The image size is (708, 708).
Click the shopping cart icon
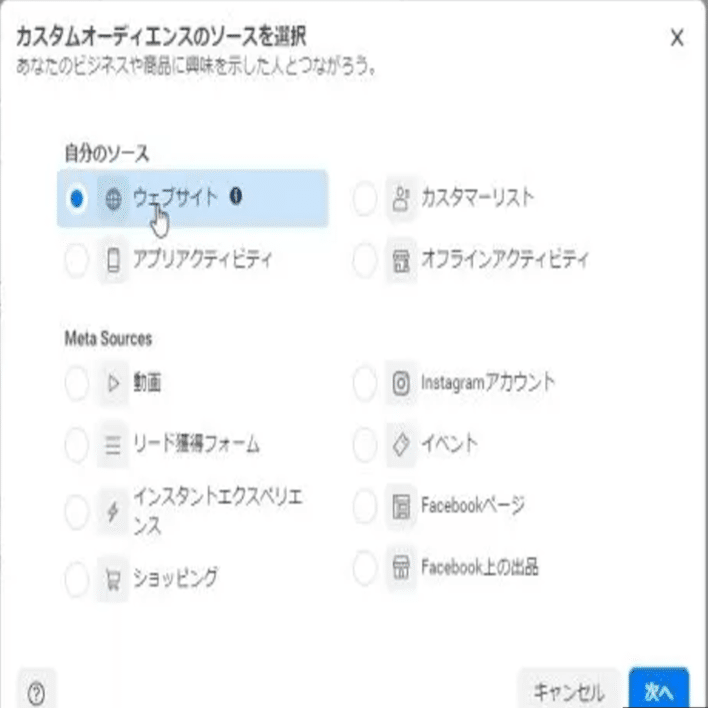pos(112,578)
